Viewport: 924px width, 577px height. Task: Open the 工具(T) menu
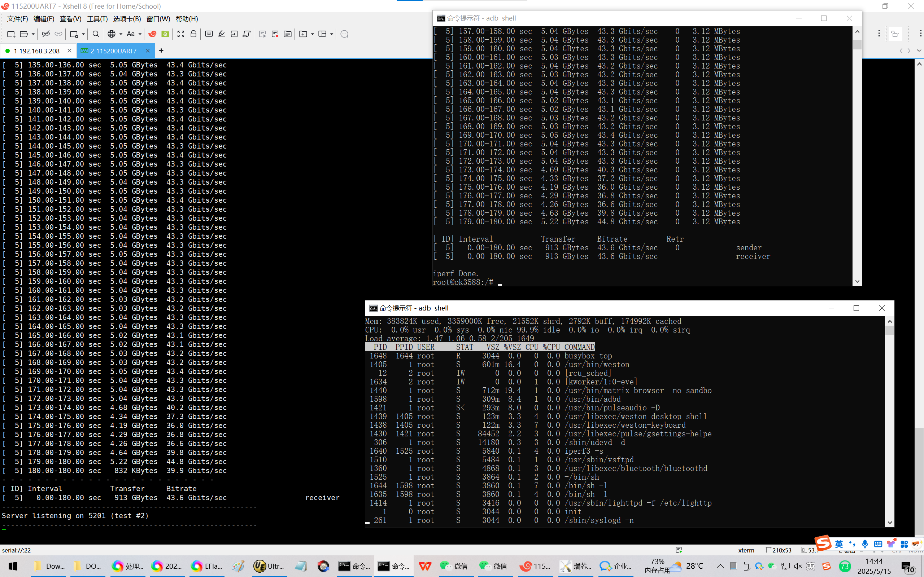(97, 19)
